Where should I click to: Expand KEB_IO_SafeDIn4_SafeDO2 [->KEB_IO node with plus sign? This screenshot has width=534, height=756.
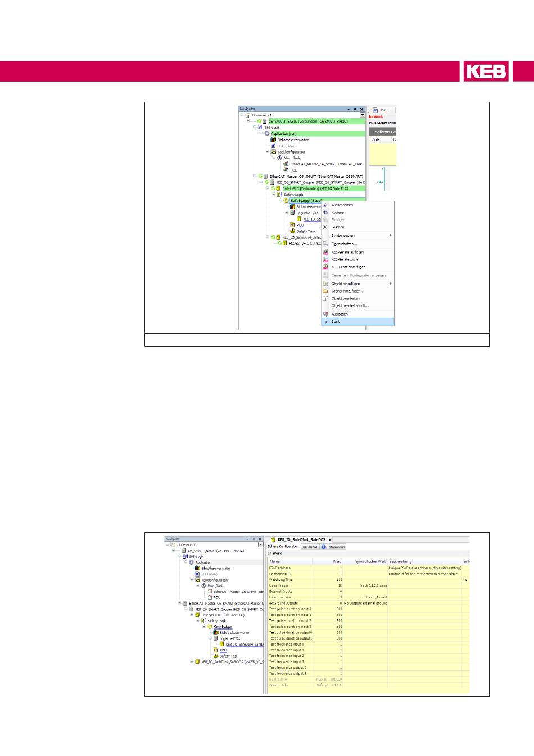[x=192, y=662]
